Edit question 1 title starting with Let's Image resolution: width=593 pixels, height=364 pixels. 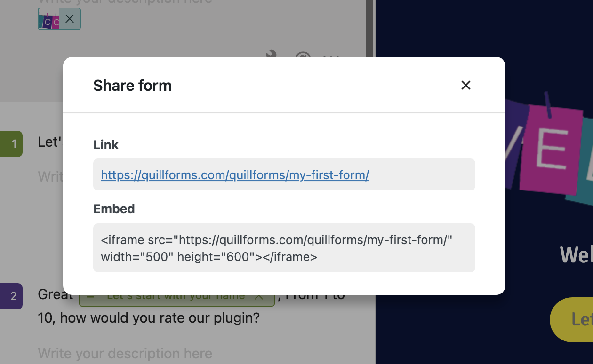tap(51, 142)
